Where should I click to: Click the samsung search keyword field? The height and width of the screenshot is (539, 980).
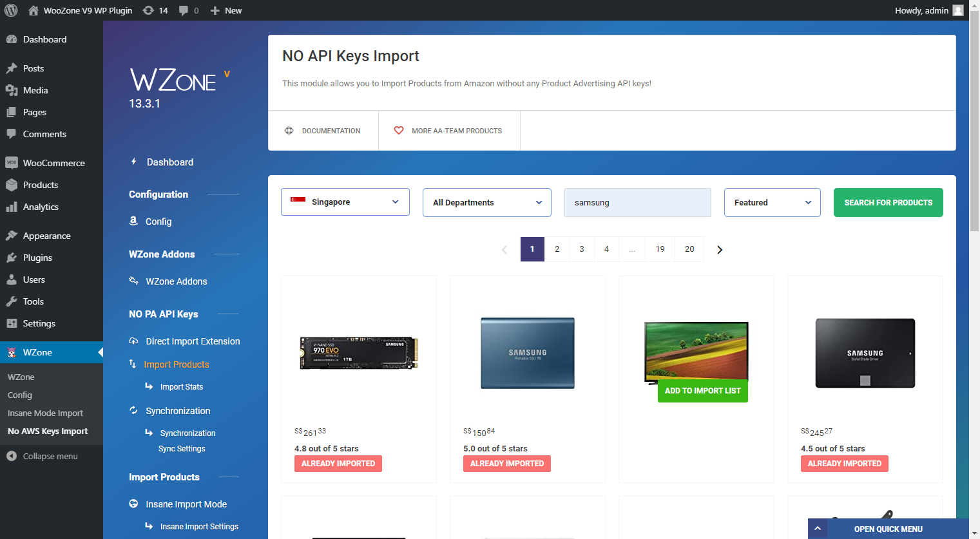click(x=638, y=202)
